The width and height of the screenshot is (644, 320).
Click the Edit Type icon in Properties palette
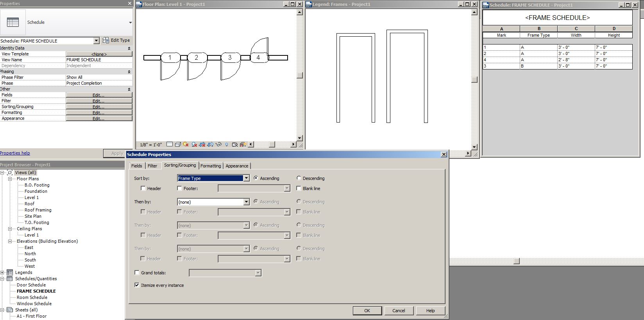coord(106,40)
